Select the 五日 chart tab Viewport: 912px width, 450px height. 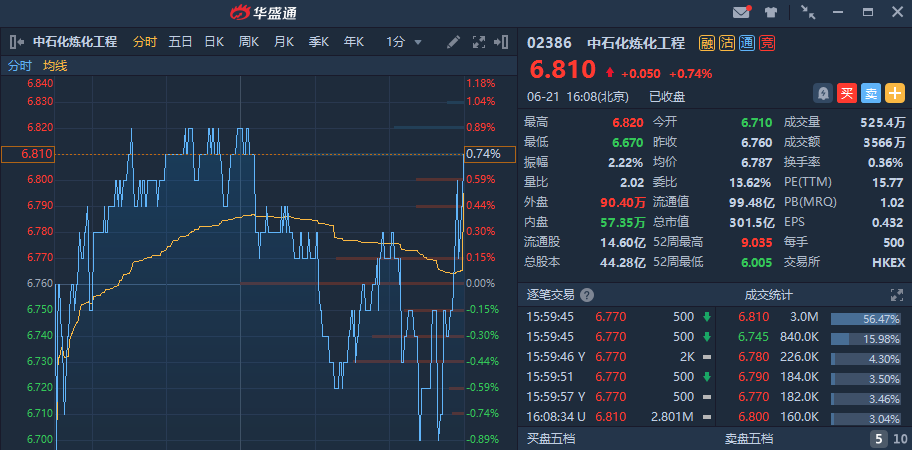tap(180, 43)
